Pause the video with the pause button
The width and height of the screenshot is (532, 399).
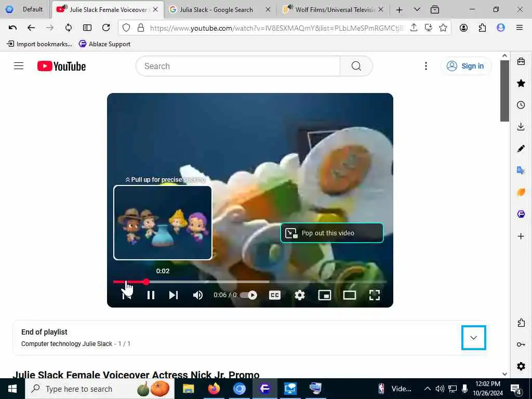[x=151, y=295]
